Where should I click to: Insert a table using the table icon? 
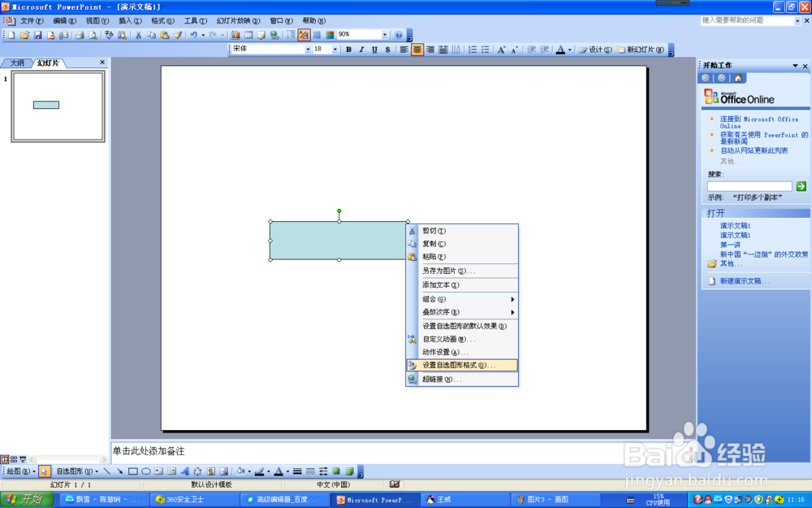click(248, 35)
